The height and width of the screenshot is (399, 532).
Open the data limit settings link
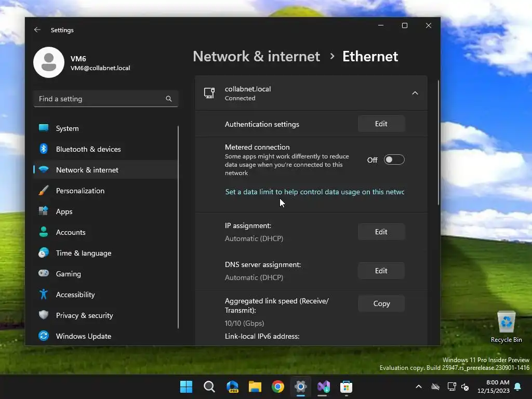tap(314, 192)
